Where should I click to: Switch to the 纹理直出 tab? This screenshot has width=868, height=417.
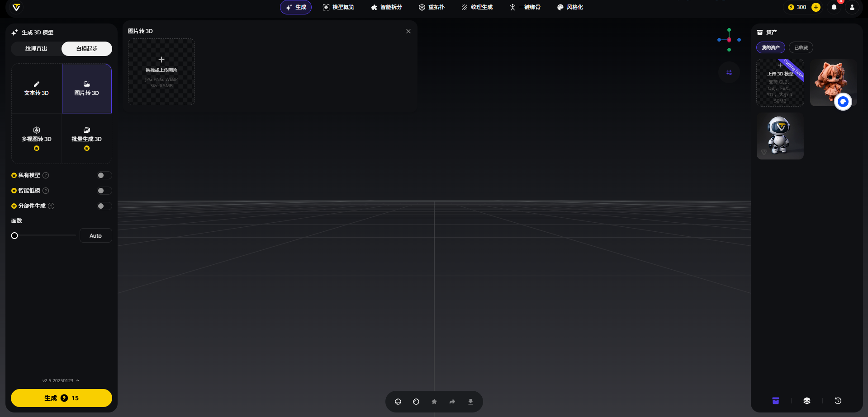pyautogui.click(x=36, y=49)
